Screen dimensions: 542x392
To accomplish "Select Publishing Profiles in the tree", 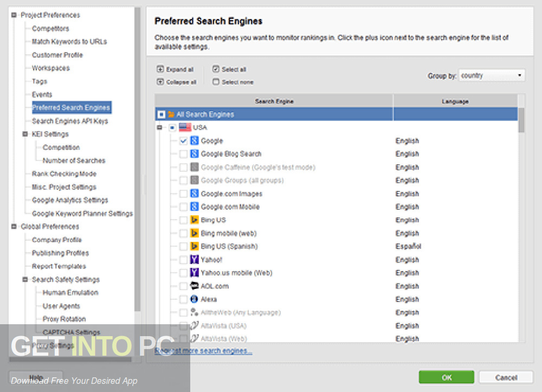I will 61,253.
